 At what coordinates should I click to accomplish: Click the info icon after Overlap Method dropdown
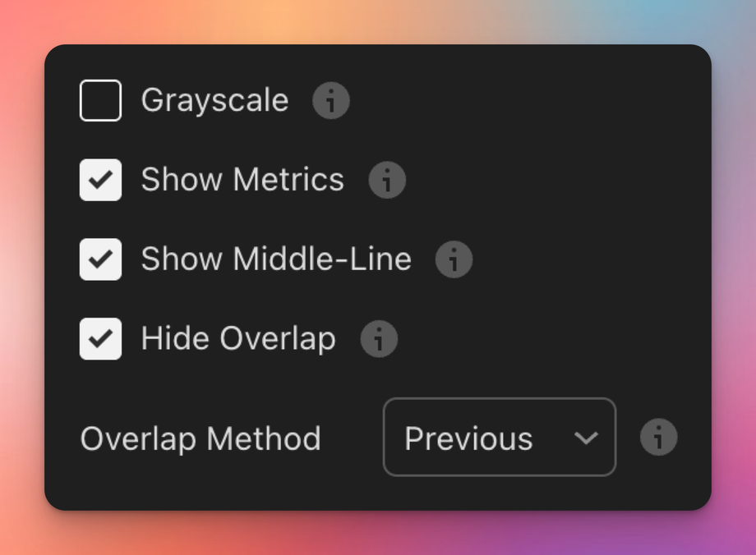coord(659,438)
